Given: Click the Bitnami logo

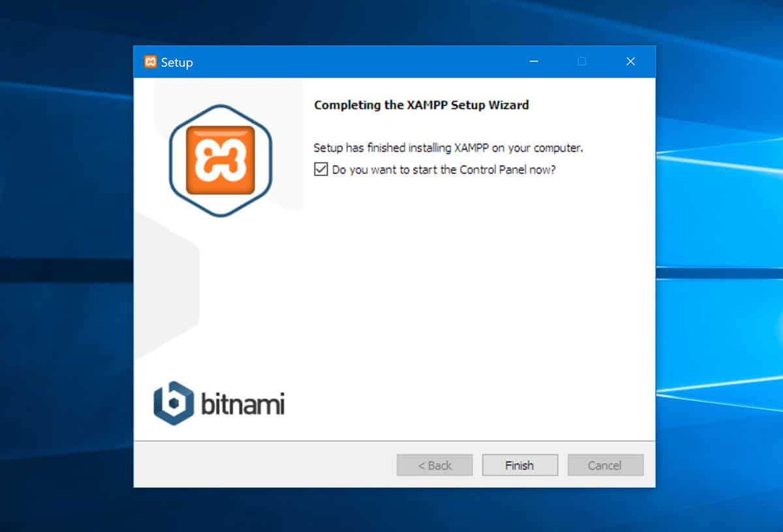Looking at the screenshot, I should [x=219, y=404].
